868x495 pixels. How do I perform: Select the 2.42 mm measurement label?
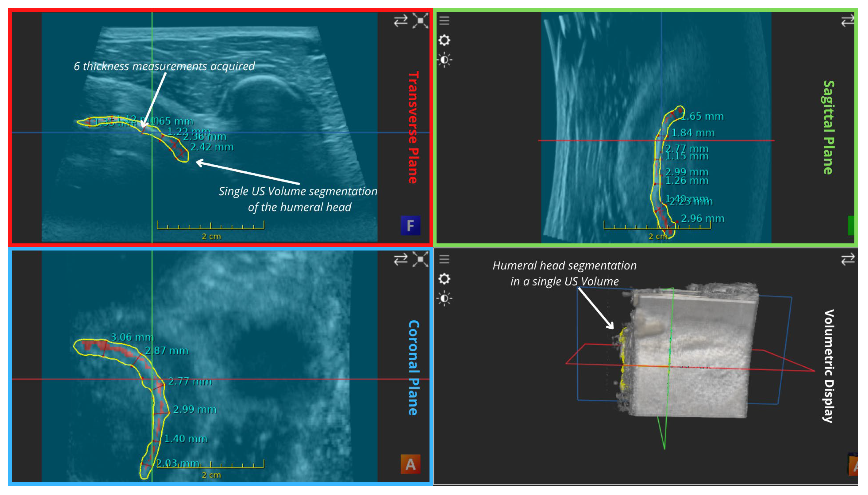pyautogui.click(x=211, y=147)
